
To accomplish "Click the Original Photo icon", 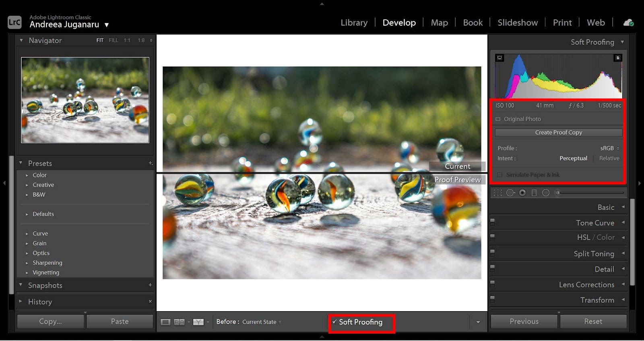I will 498,119.
